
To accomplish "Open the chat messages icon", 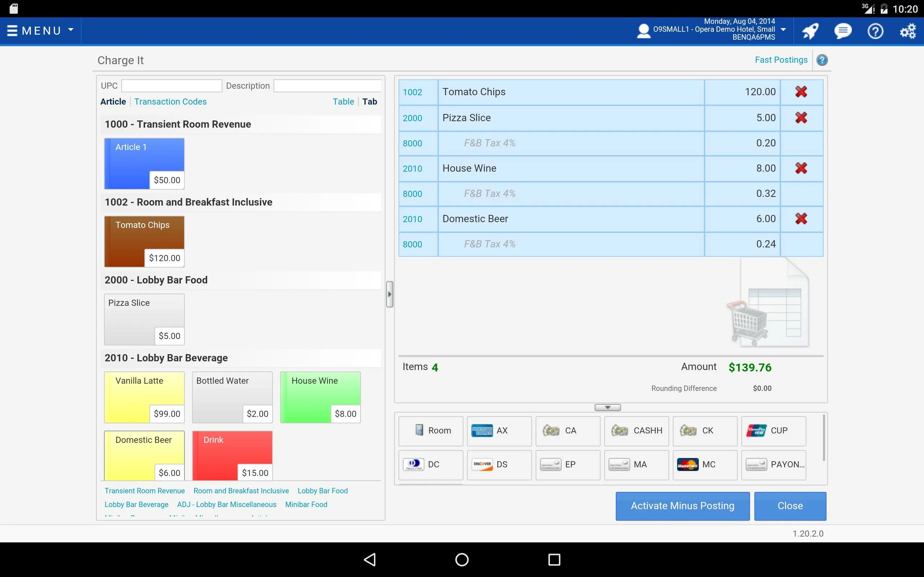I will 842,31.
